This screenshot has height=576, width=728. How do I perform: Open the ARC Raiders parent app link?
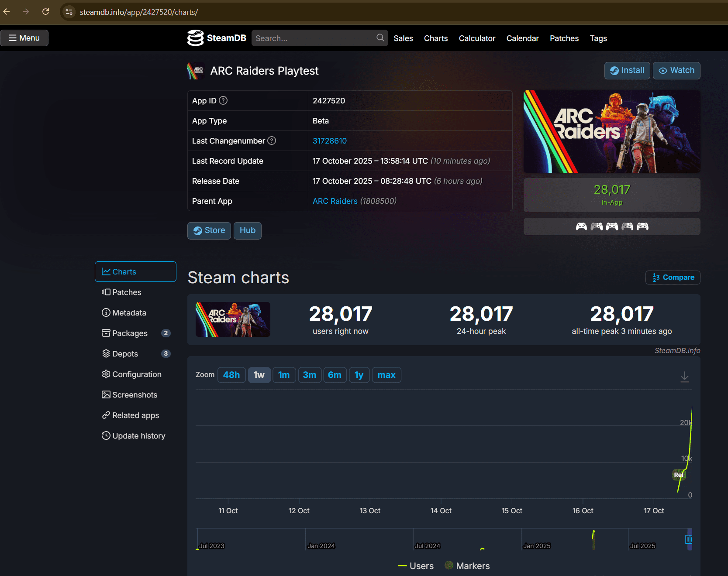[335, 201]
